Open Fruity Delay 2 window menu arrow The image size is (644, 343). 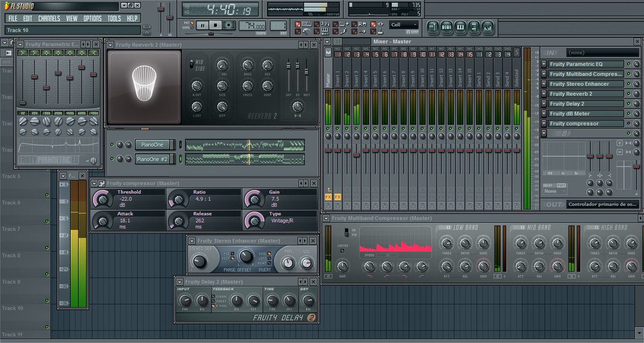point(180,282)
